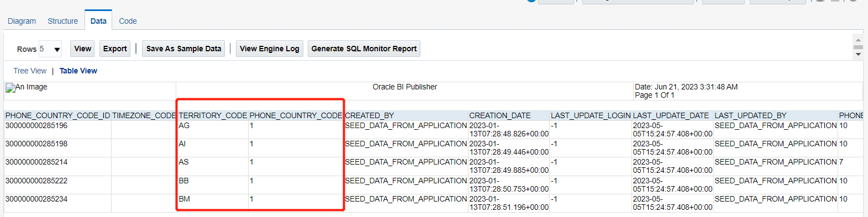Click the TERRITORY_CODE column header

213,115
